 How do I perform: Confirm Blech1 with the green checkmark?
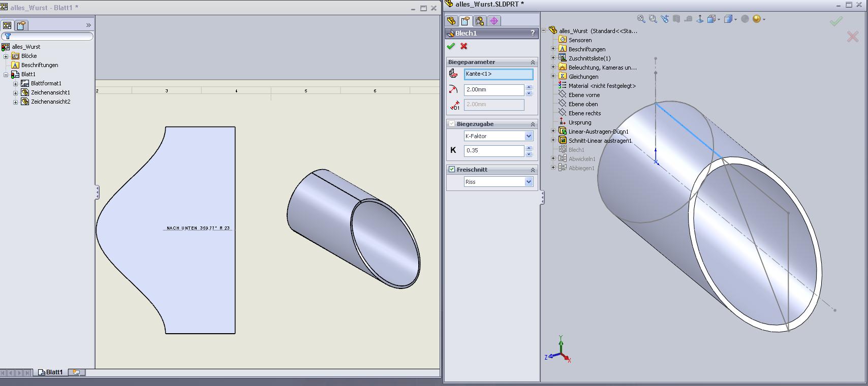coord(451,46)
